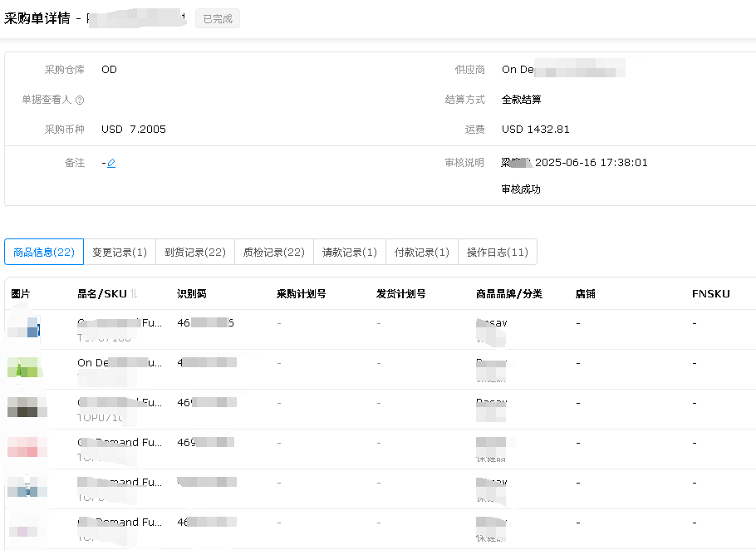The image size is (756, 550).
Task: Switch to the 变更记录(1) tab
Action: click(120, 252)
